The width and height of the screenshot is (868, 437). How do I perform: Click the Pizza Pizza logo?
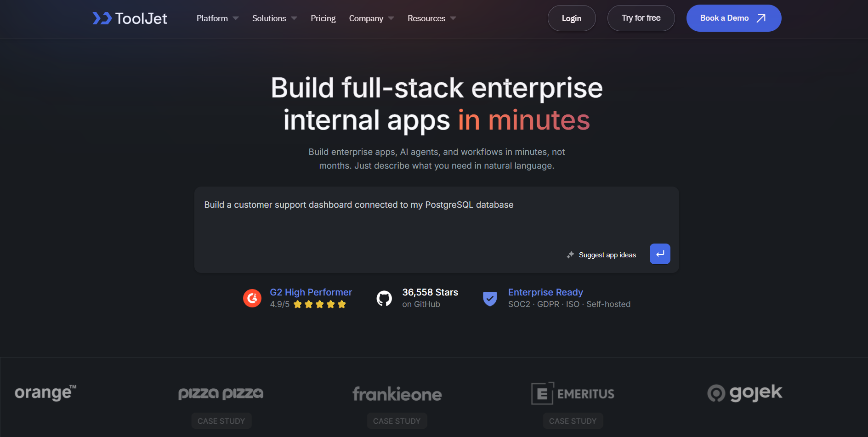click(221, 393)
